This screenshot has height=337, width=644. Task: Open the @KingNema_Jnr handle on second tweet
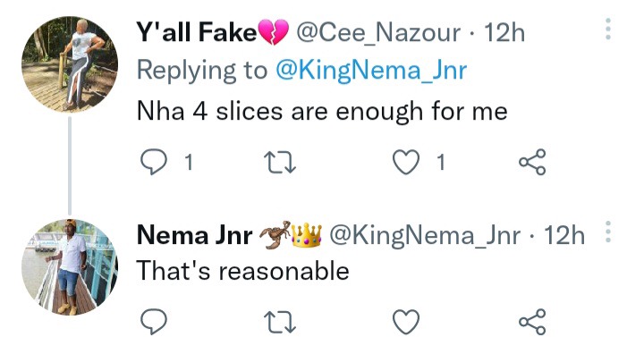pyautogui.click(x=425, y=236)
